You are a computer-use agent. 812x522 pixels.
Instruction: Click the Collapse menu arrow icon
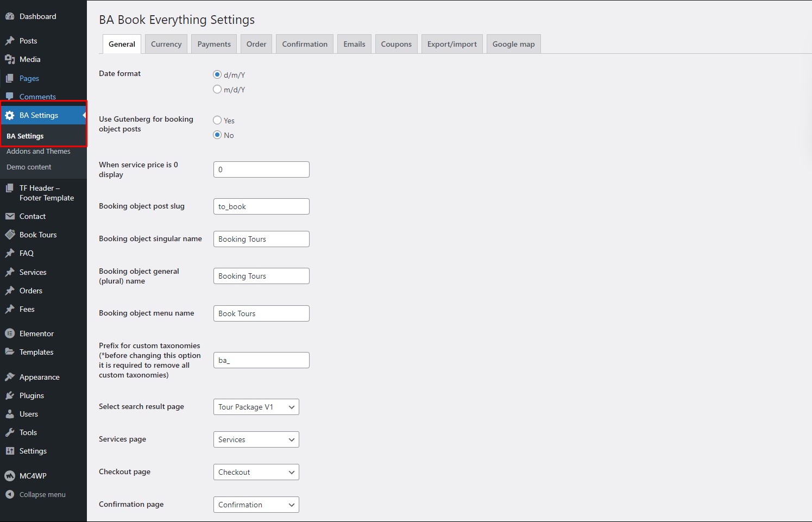click(10, 494)
